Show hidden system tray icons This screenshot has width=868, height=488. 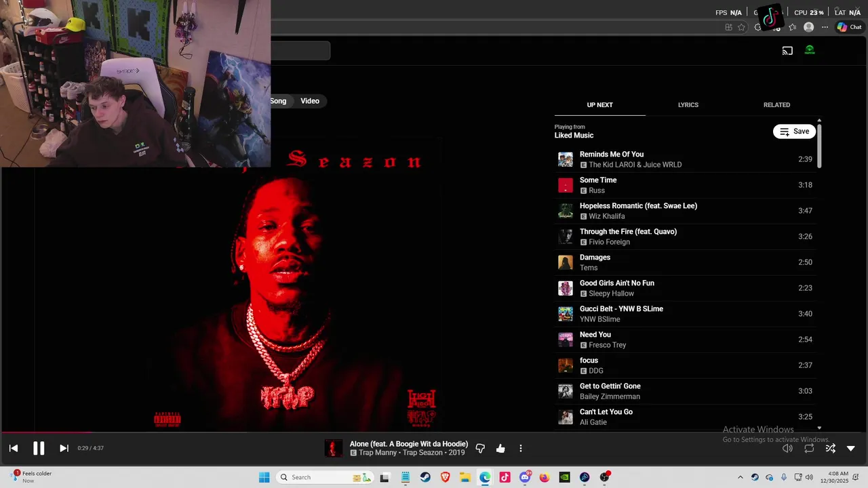740,477
